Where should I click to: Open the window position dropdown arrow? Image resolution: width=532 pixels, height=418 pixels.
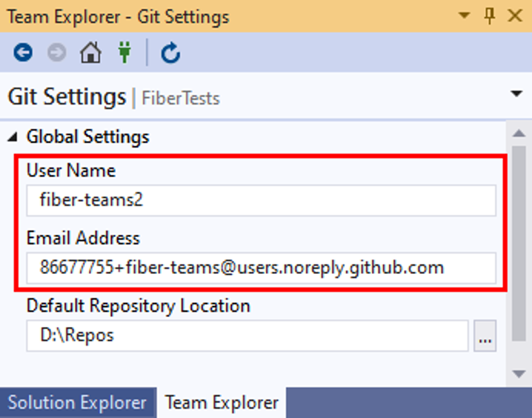click(x=464, y=16)
